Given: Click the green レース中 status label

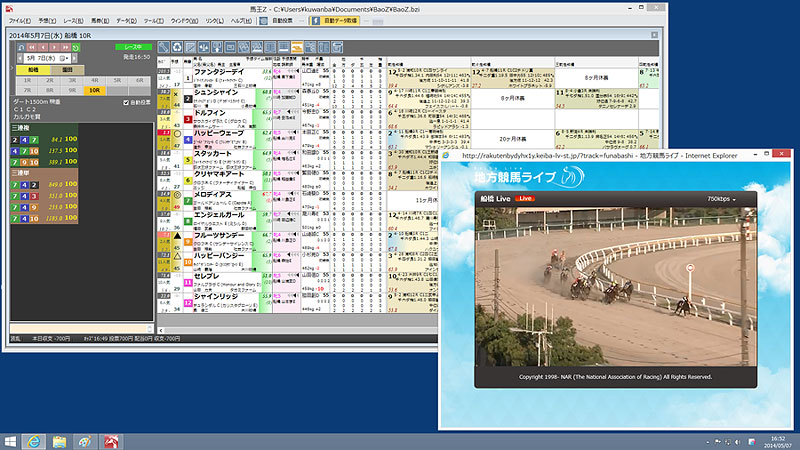Looking at the screenshot, I should [133, 47].
